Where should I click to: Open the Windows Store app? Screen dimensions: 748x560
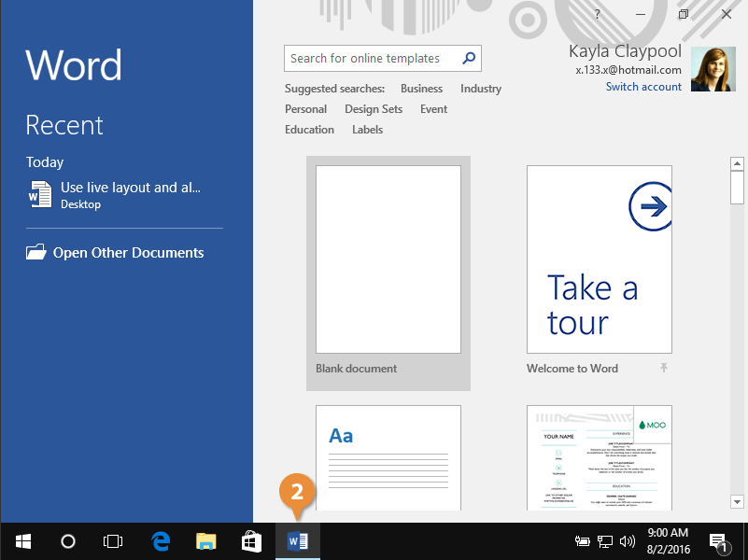[251, 540]
